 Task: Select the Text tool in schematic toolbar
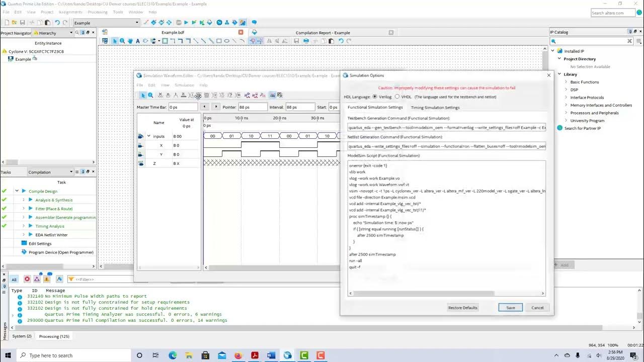[x=137, y=41]
